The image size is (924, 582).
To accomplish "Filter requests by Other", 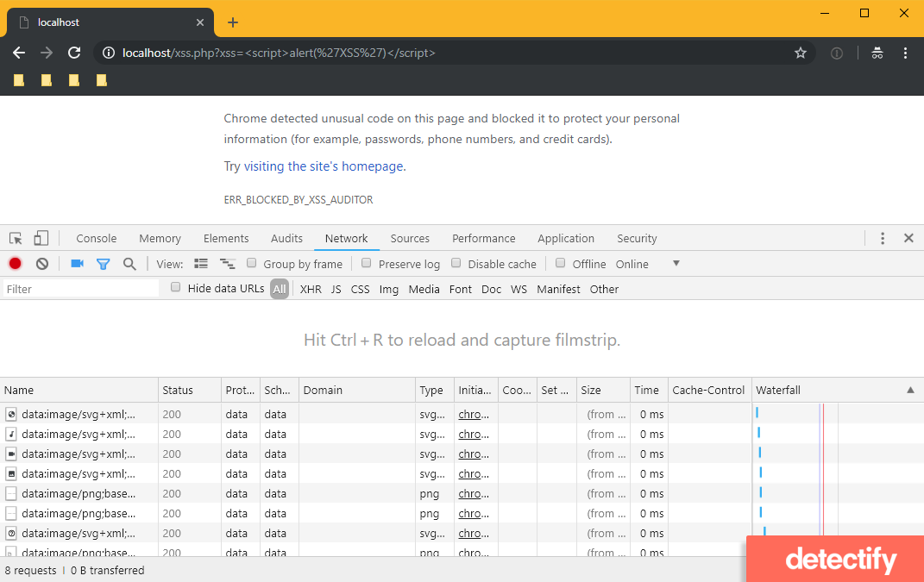I will pyautogui.click(x=604, y=289).
